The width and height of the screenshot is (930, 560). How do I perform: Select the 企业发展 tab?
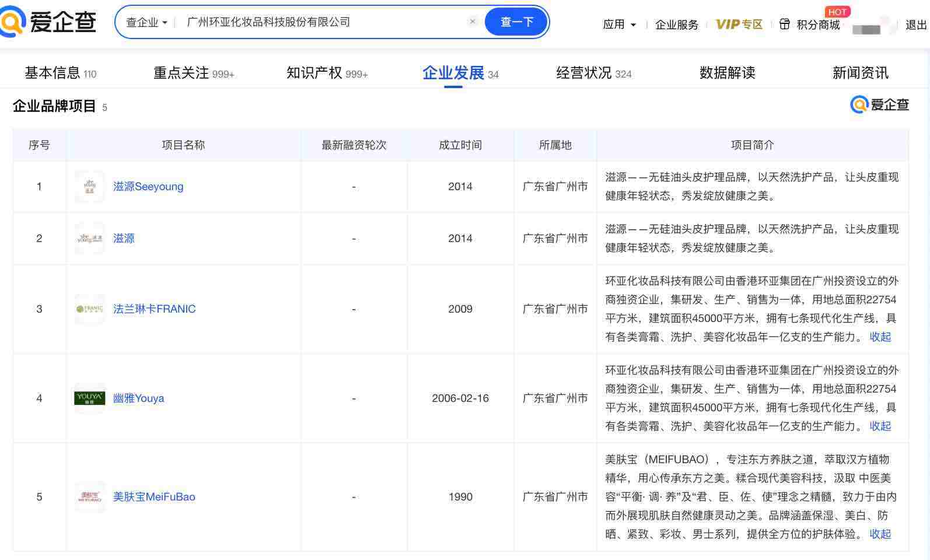(460, 73)
